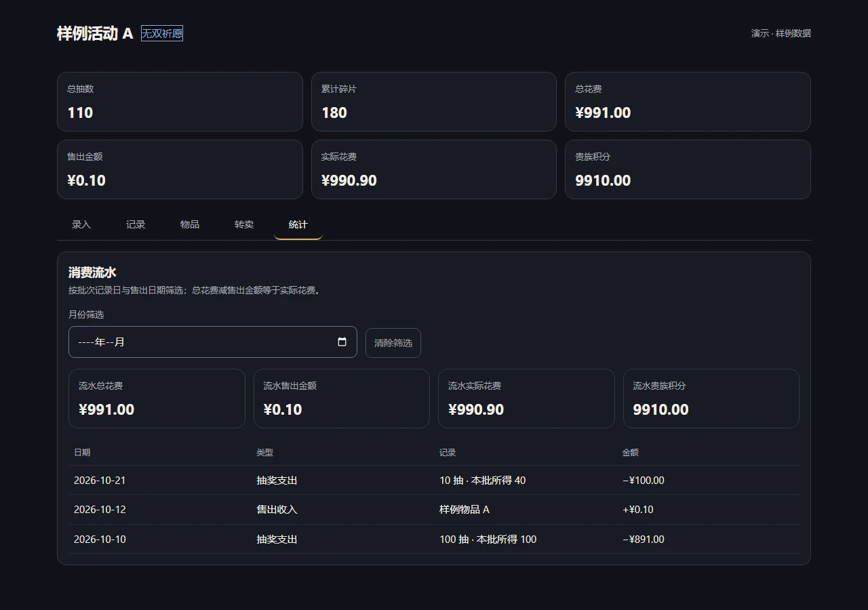Click the record 100 抽 · 本批所得 100
This screenshot has width=868, height=610.
click(488, 539)
